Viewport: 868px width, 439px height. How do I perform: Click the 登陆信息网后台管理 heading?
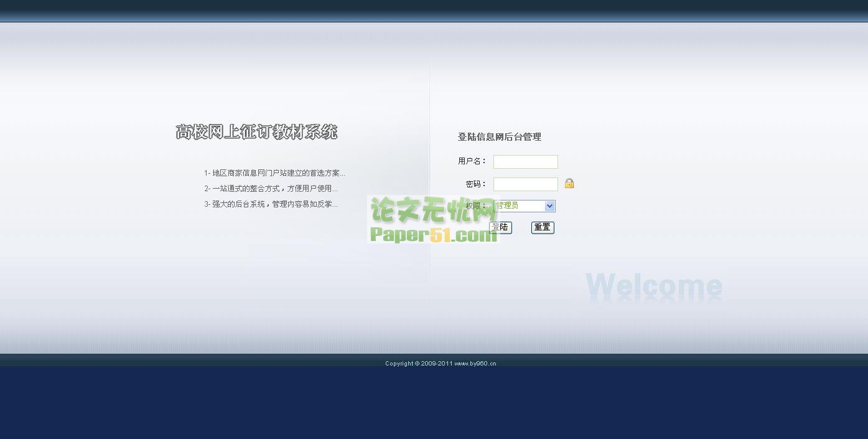click(x=500, y=137)
